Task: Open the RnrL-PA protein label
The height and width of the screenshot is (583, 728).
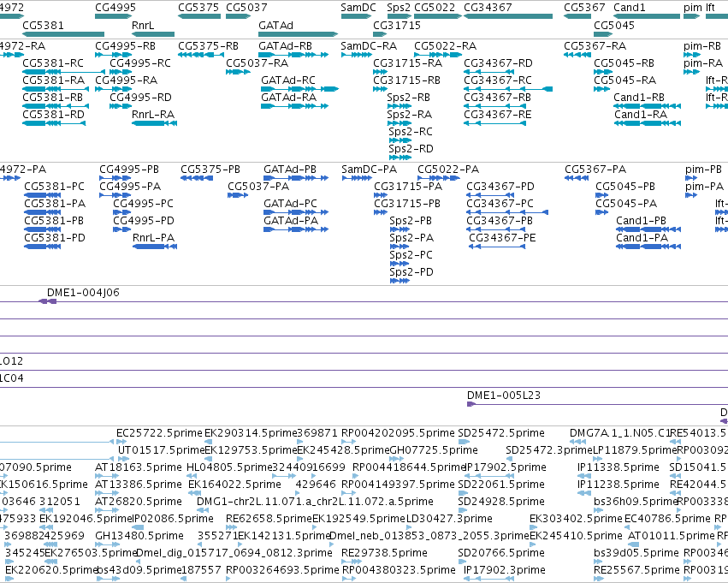Action: coord(154,238)
